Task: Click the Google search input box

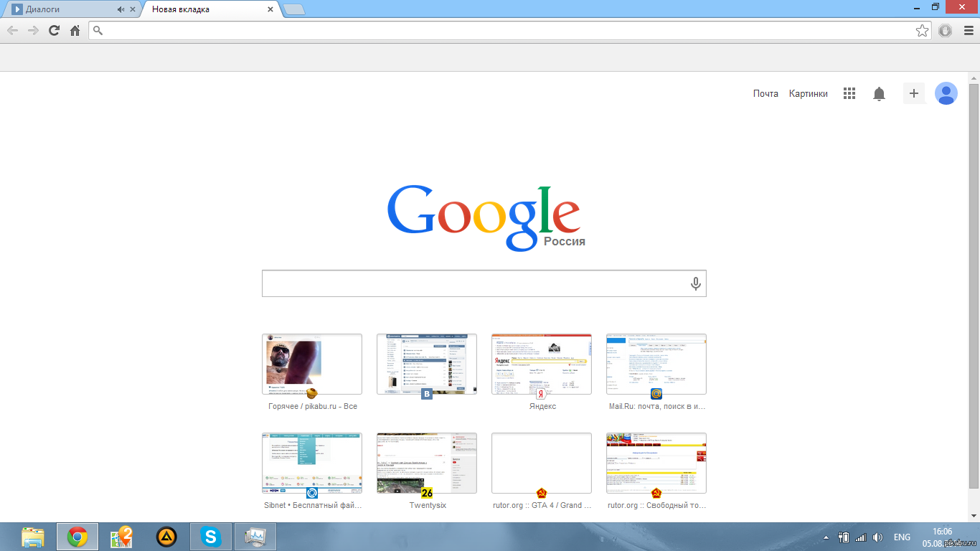Action: [473, 283]
